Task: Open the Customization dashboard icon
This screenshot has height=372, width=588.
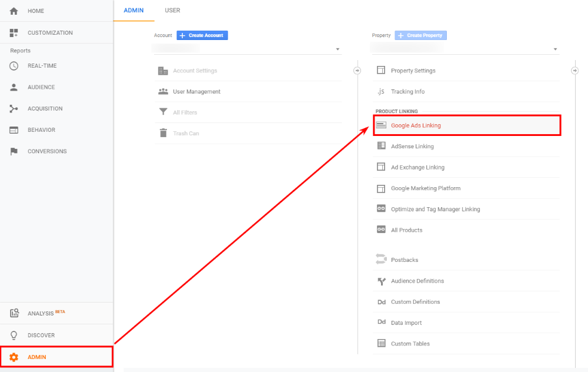Action: pos(14,33)
